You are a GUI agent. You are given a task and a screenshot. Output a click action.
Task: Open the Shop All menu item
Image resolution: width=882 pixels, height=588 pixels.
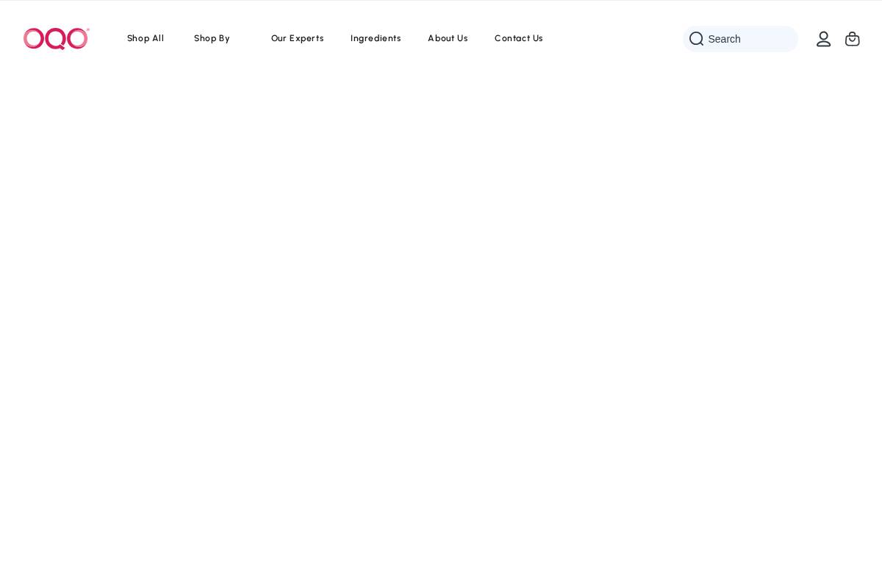click(x=146, y=38)
